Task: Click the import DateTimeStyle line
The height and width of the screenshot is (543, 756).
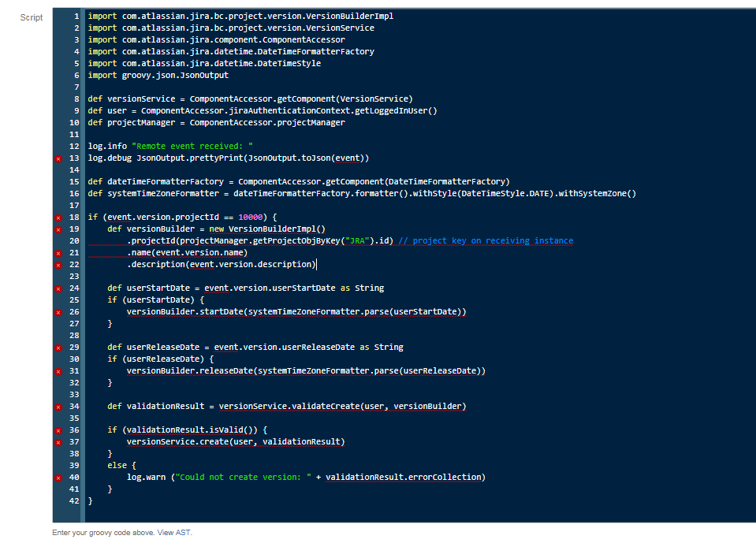Action: [x=204, y=63]
